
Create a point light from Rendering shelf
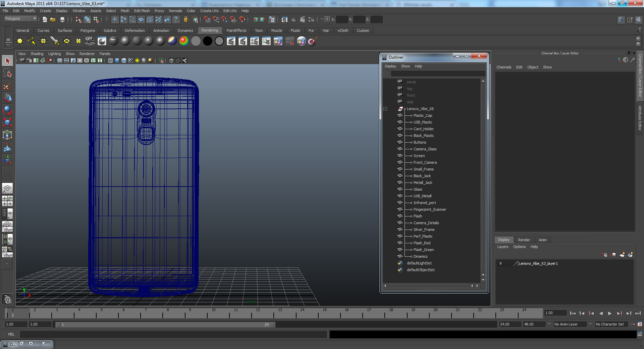point(43,41)
